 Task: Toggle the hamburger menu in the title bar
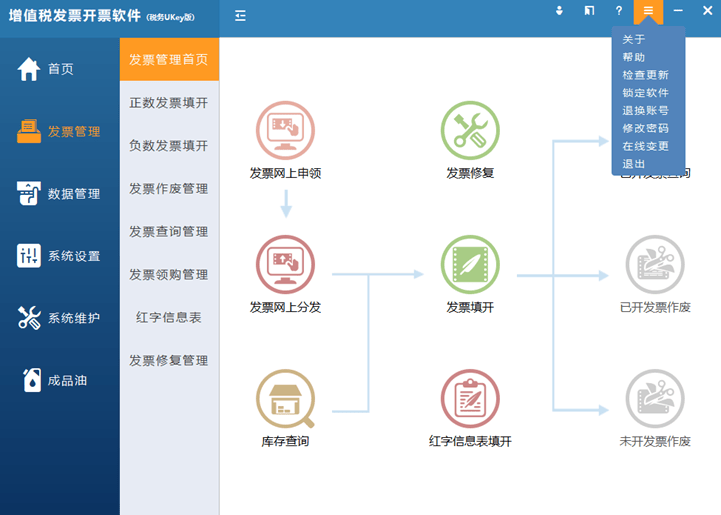pos(649,11)
